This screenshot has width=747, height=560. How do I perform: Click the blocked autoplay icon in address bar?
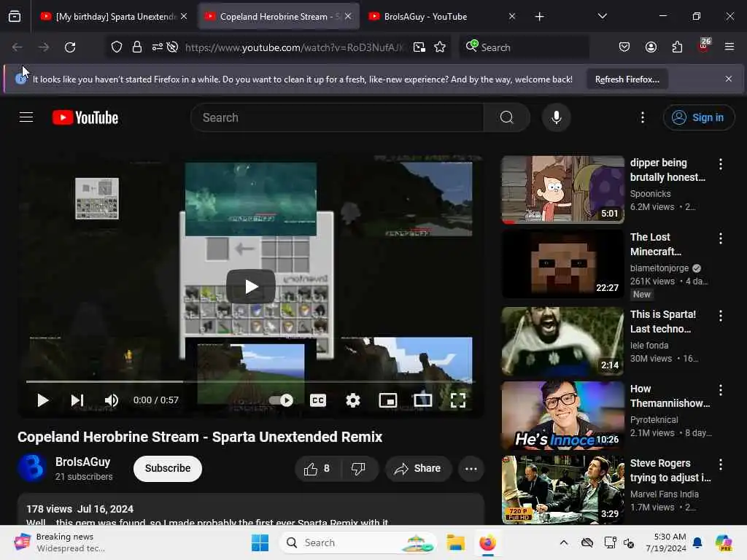click(x=172, y=47)
